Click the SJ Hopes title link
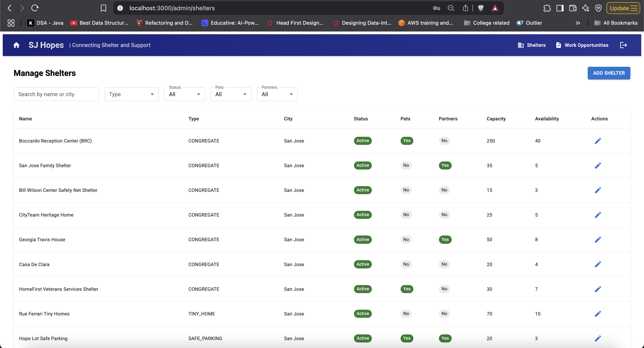 click(46, 45)
